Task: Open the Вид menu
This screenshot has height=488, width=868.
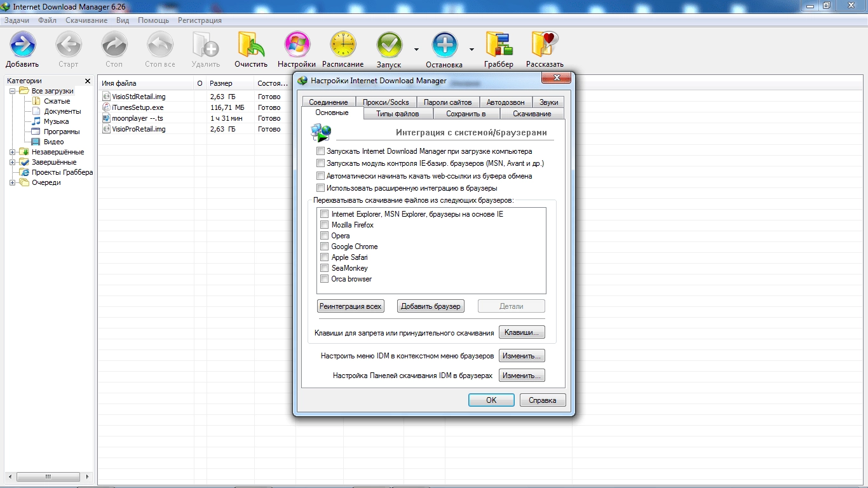Action: tap(123, 20)
